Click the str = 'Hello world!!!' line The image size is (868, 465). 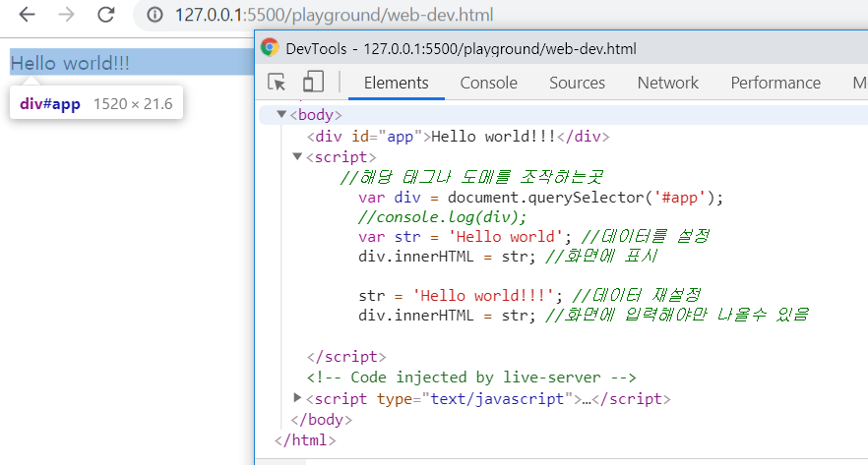461,295
